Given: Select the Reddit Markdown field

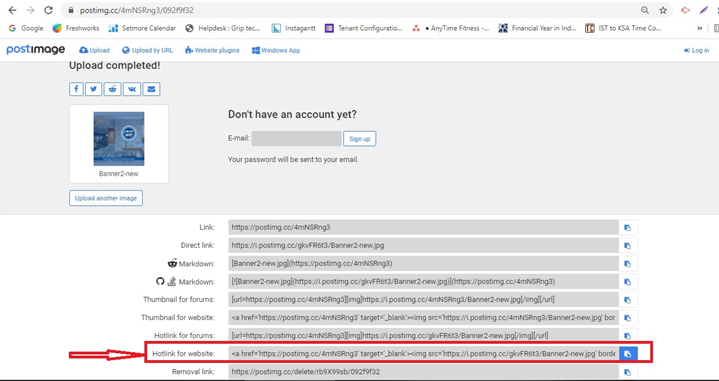Looking at the screenshot, I should point(424,263).
